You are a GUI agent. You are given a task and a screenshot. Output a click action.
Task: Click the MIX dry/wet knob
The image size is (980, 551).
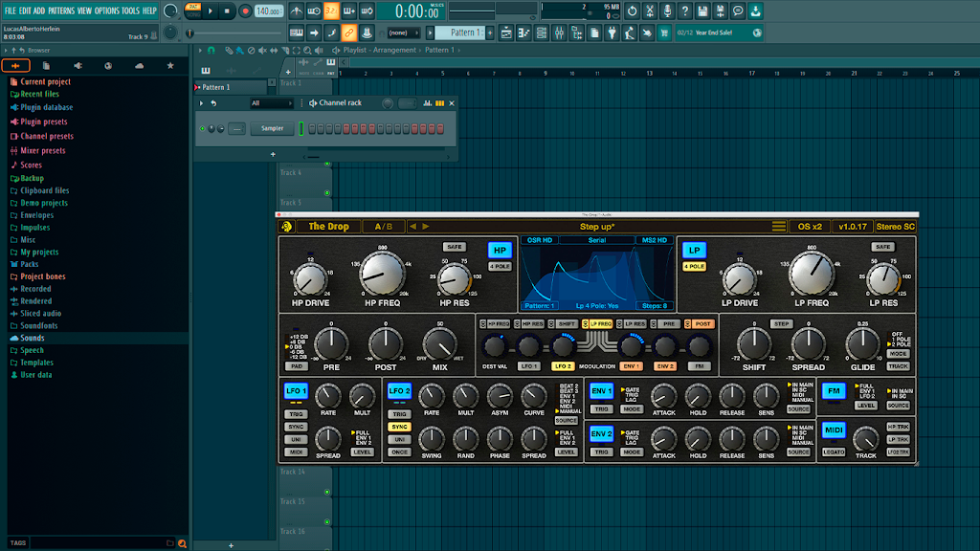[439, 344]
